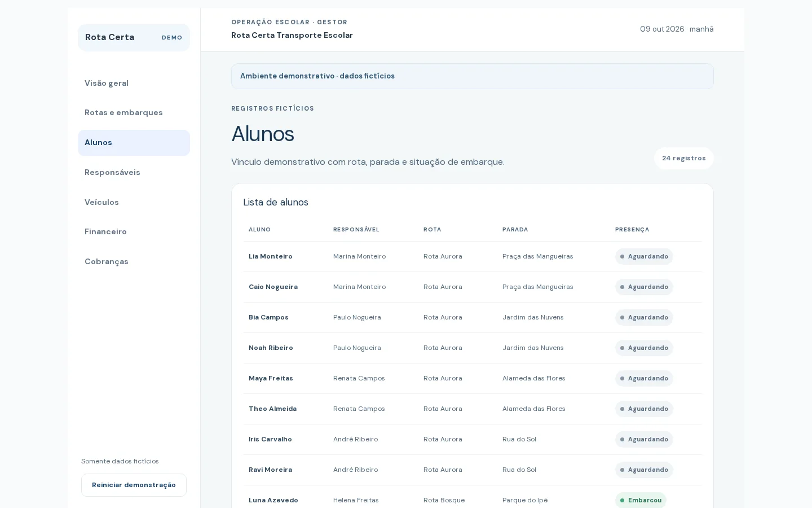Open the Responsáveis page

[x=134, y=173]
